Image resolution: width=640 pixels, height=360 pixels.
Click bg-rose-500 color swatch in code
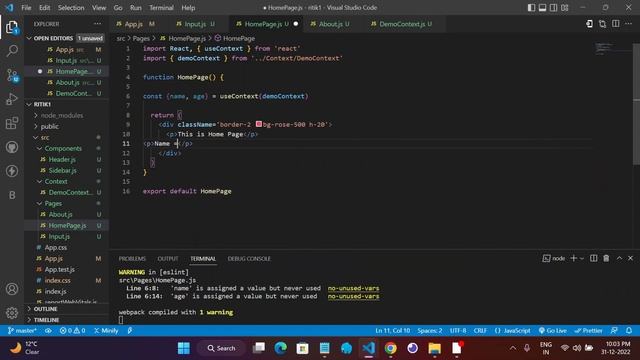259,124
